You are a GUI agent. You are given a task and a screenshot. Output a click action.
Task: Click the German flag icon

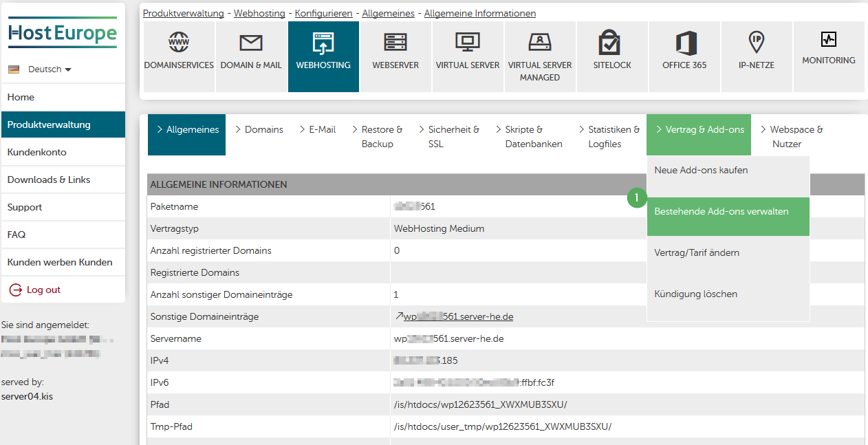point(14,69)
